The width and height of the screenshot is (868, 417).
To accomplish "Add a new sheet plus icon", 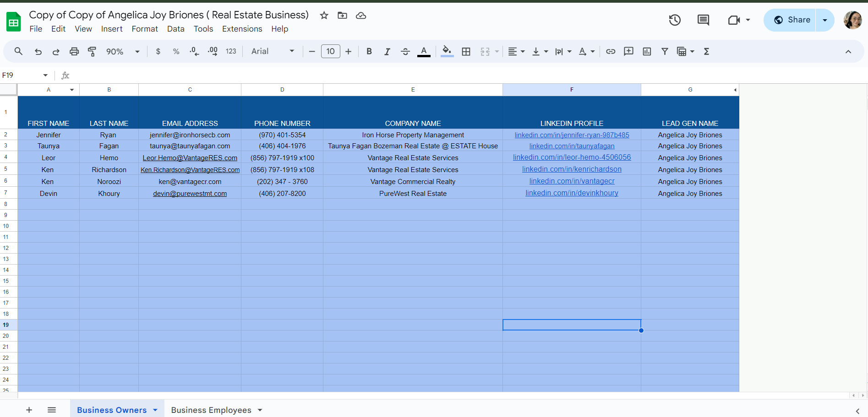I will point(29,410).
